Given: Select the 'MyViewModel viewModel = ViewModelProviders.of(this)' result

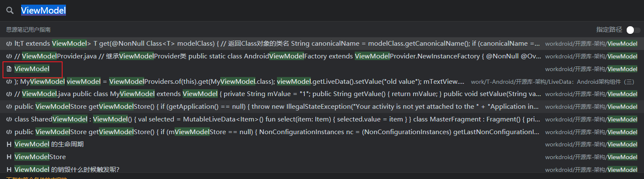Looking at the screenshot, I should pyautogui.click(x=237, y=82).
